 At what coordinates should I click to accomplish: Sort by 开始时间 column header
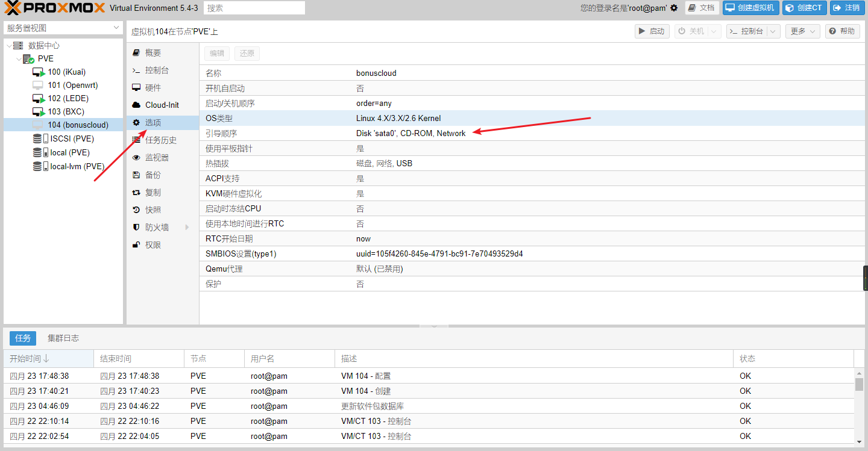click(x=48, y=359)
